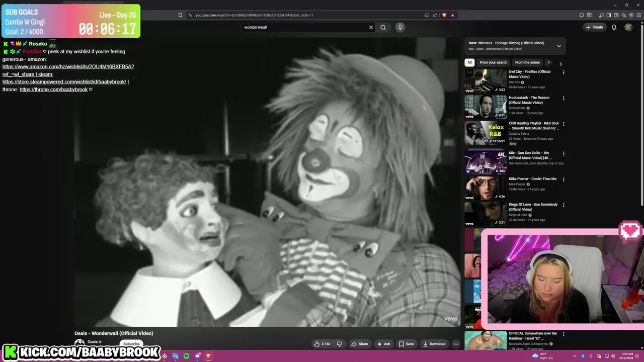Open options for Goo Goo Dolls mix

click(563, 153)
